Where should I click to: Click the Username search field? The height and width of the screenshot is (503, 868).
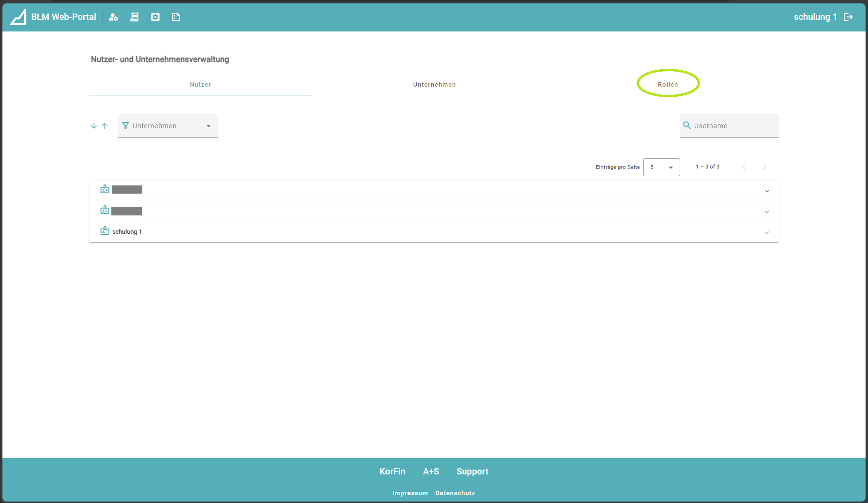[x=733, y=126]
